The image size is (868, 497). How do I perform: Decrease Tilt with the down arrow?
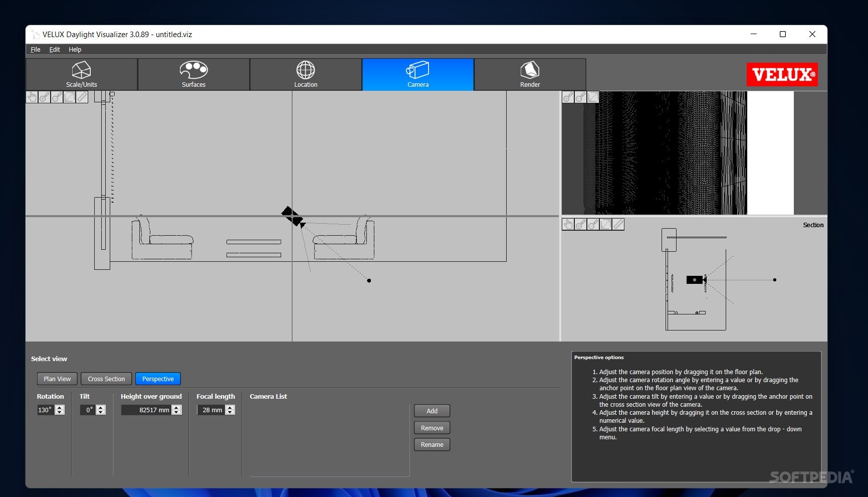tap(101, 412)
